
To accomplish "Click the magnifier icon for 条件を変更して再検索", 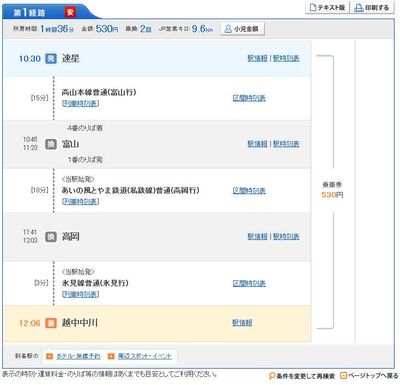I will pyautogui.click(x=272, y=376).
